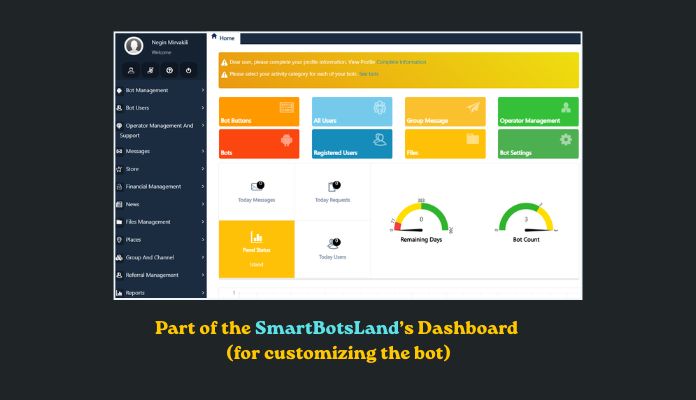Click the Operator Management And Support icon

point(119,126)
